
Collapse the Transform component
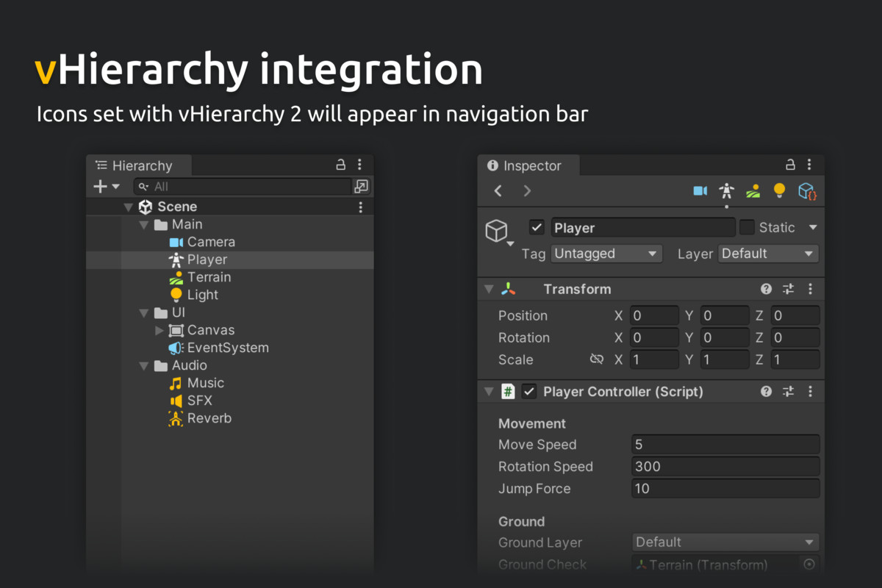tap(488, 290)
